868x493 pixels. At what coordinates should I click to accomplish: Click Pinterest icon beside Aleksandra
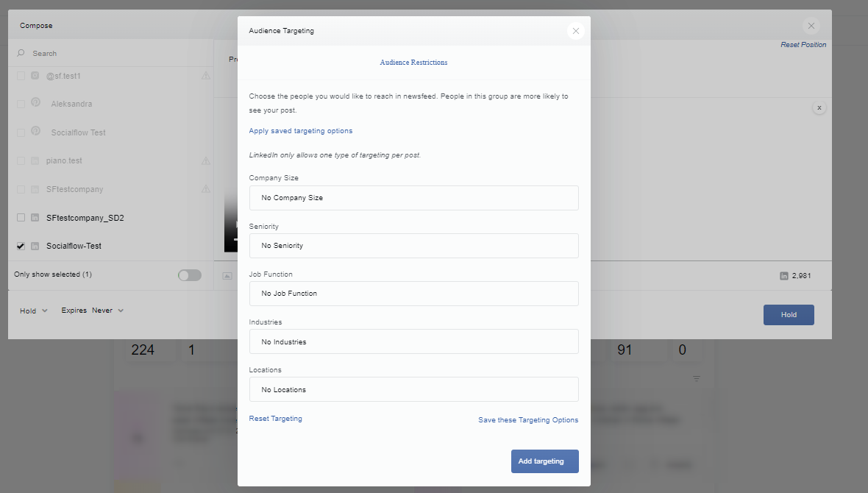tap(35, 102)
